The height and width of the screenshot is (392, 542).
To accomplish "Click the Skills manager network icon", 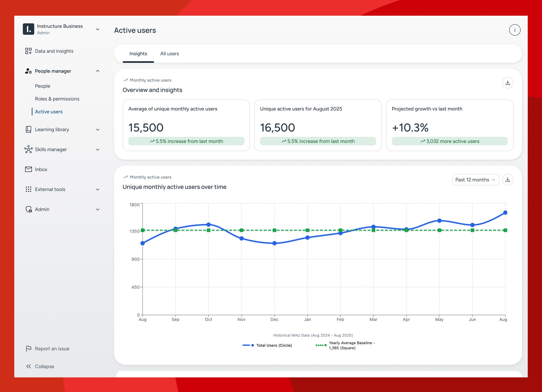I will coord(29,149).
